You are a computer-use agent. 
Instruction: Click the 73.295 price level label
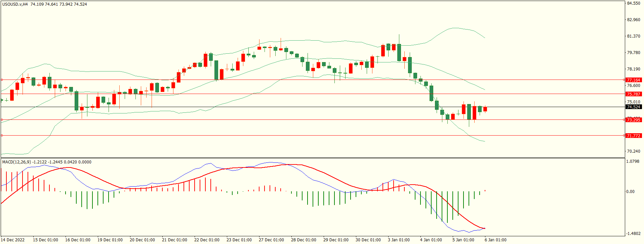(634, 120)
